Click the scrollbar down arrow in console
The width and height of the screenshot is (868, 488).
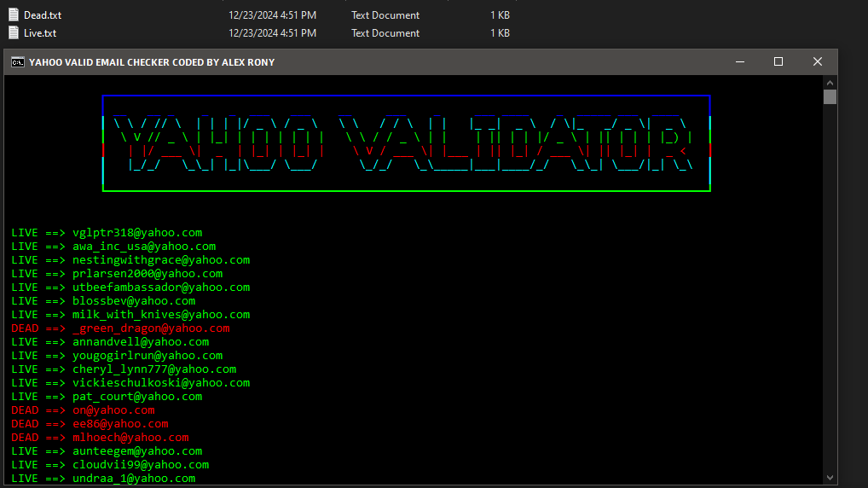click(830, 478)
